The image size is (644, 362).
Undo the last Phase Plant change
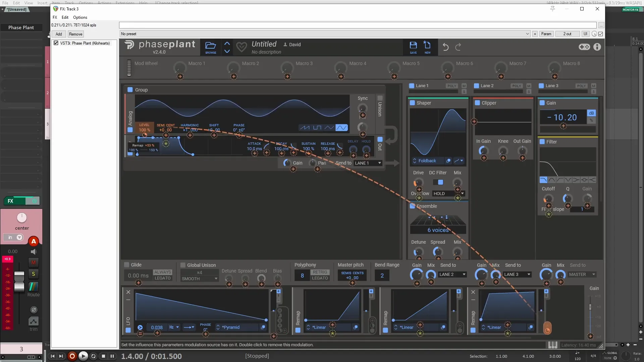pos(445,47)
